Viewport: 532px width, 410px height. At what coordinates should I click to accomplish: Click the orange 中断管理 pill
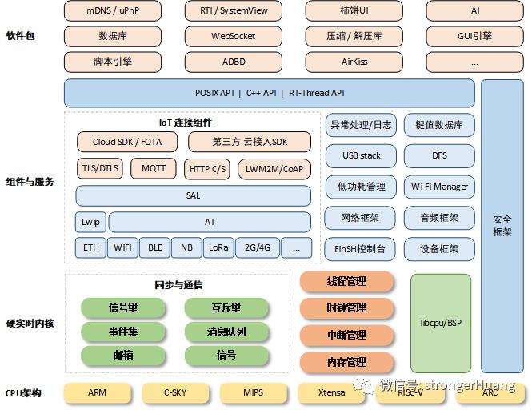click(346, 336)
